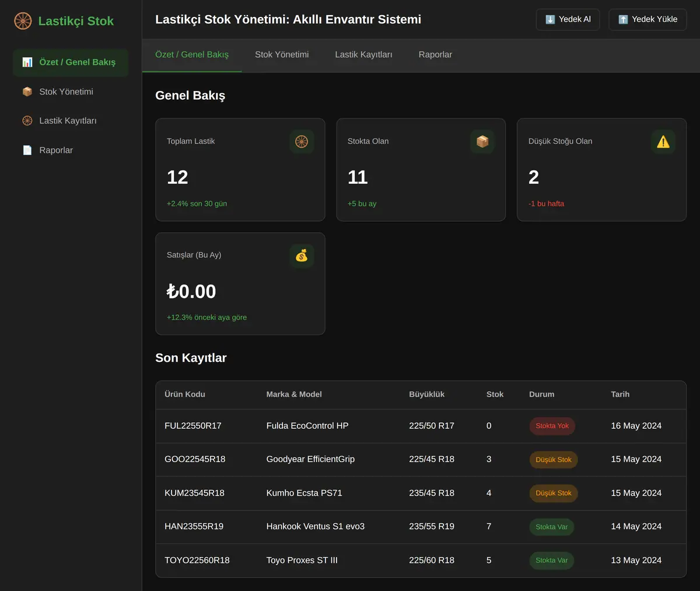Switch to the Raporlar tab
Image resolution: width=700 pixels, height=591 pixels.
(x=435, y=55)
